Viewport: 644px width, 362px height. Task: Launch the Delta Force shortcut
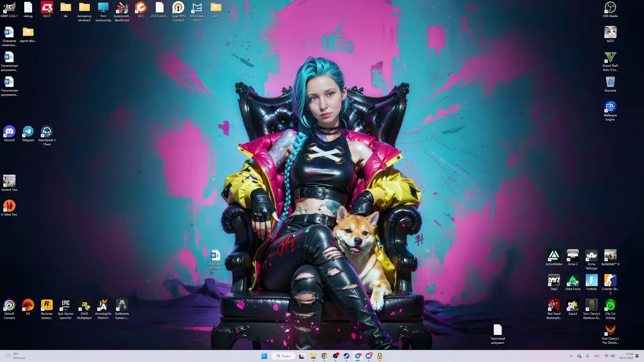point(573,283)
